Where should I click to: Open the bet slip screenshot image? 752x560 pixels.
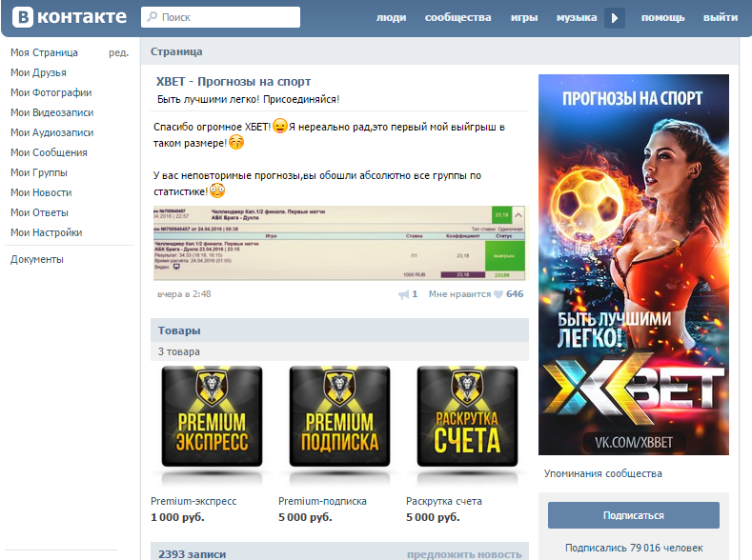339,243
